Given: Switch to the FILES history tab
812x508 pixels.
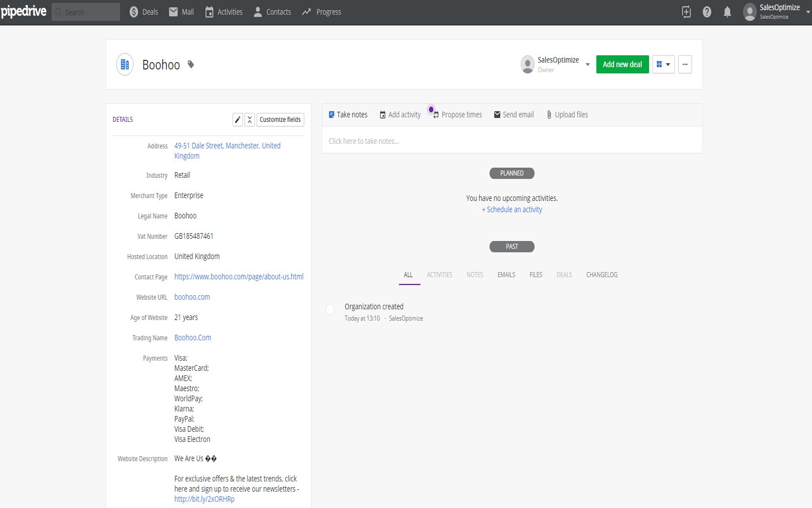Looking at the screenshot, I should [x=536, y=275].
